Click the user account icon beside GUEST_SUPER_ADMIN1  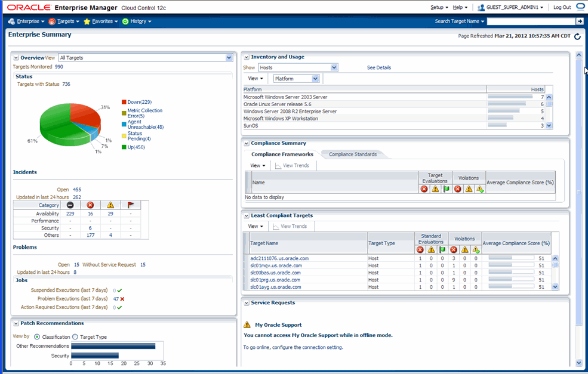pyautogui.click(x=481, y=8)
